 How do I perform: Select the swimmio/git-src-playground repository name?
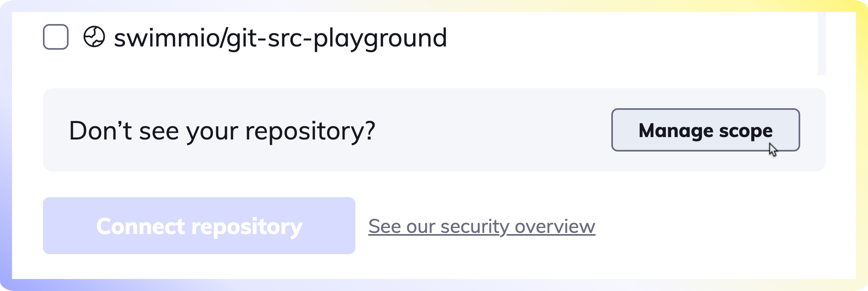point(280,38)
